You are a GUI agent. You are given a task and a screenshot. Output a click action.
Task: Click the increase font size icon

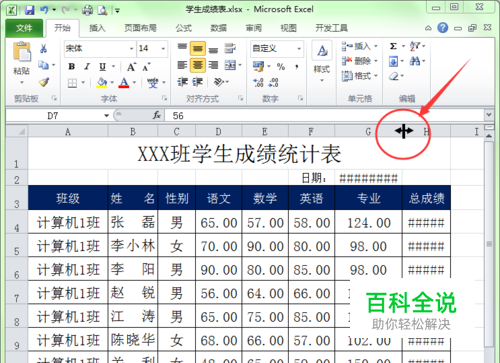click(131, 67)
